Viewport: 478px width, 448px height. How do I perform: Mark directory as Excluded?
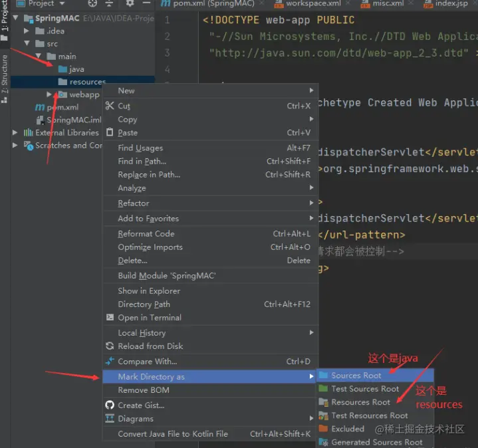375,429
